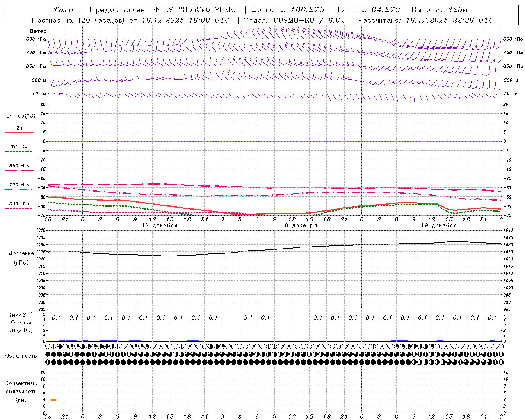Click the "Осадки" precipitation panel label

point(21,322)
